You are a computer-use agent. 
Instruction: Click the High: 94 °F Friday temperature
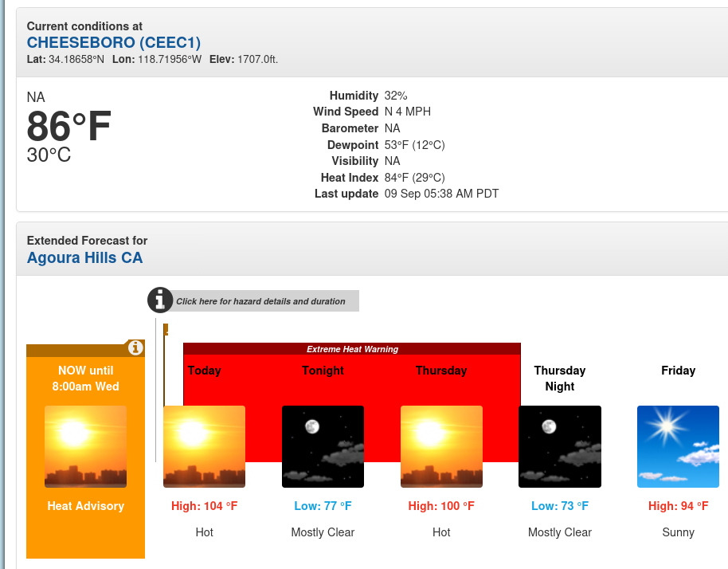click(679, 506)
